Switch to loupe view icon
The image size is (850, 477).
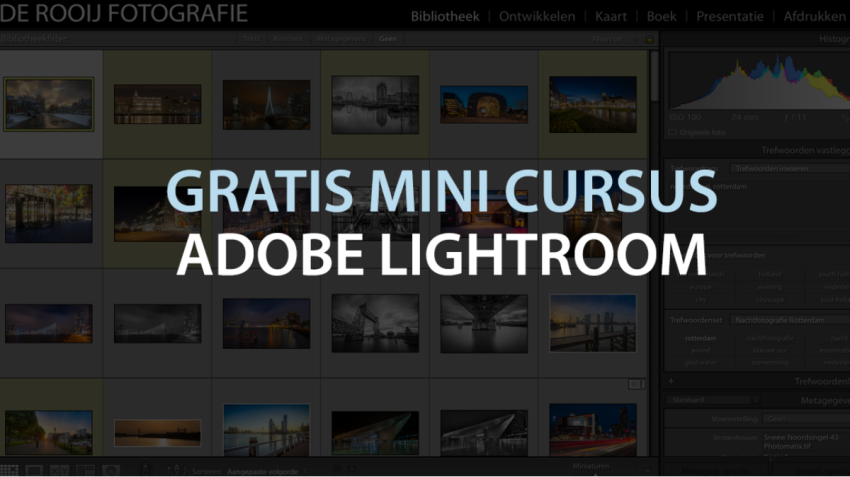click(x=34, y=470)
